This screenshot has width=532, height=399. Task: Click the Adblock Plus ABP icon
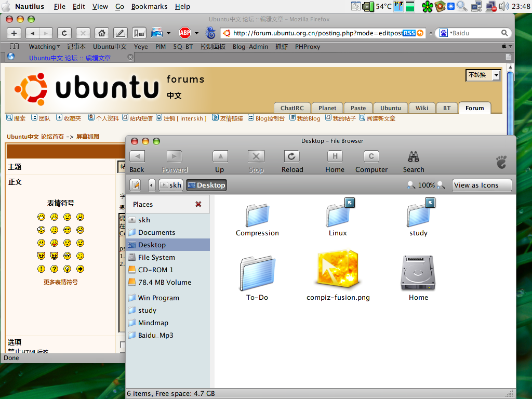tap(185, 33)
